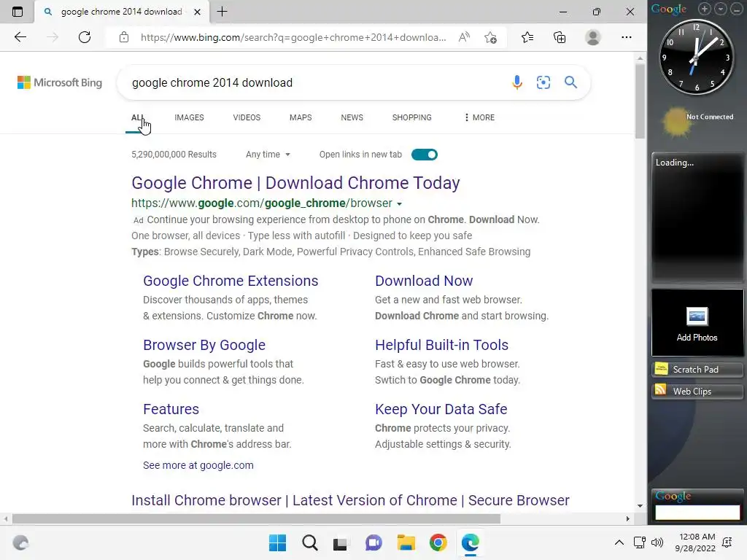The image size is (747, 560).
Task: Click See more at google.com
Action: [x=198, y=465]
